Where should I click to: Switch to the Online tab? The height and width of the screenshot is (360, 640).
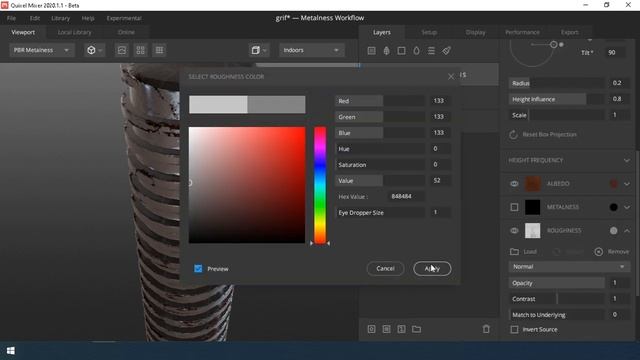[126, 32]
